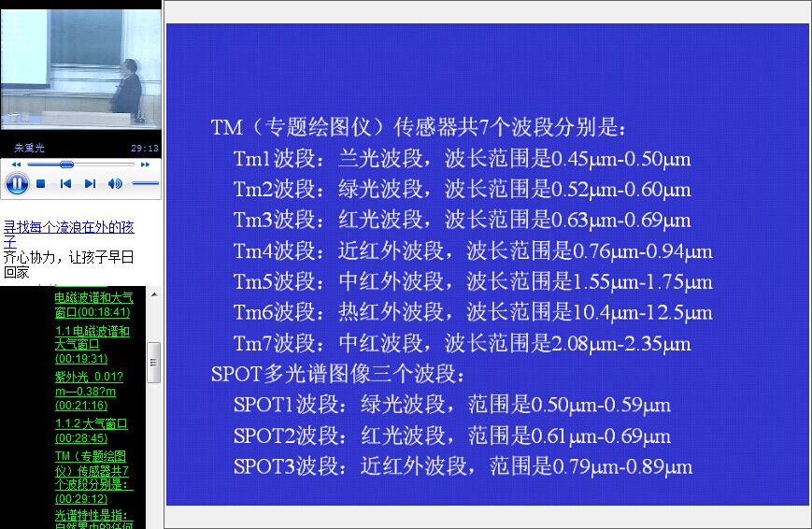Click the elapsed time 29:13 display

point(145,149)
